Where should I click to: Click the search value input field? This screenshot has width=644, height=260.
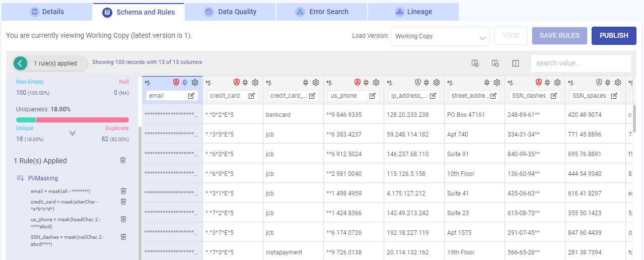581,63
